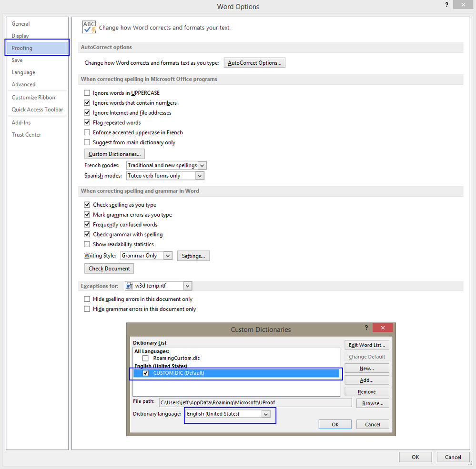Open the General options category
The height and width of the screenshot is (469, 476).
[20, 24]
